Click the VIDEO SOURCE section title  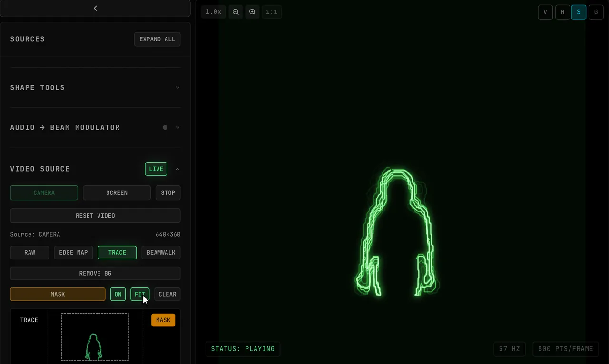[x=40, y=169]
